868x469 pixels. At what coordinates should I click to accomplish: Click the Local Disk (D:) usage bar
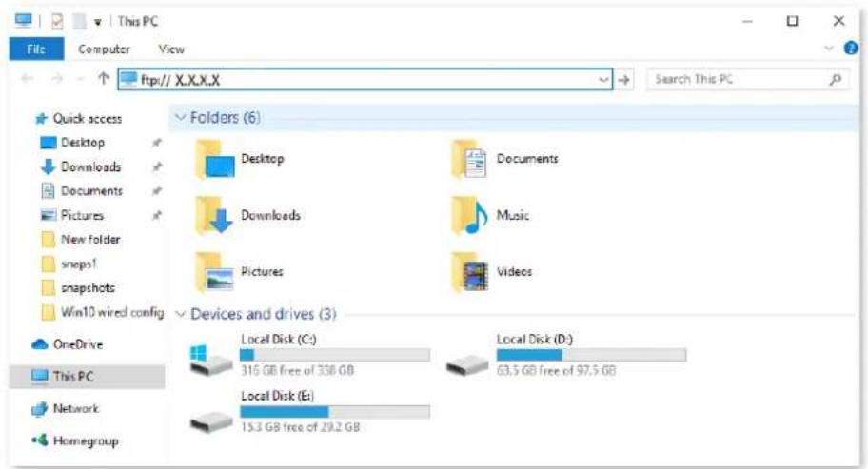point(591,355)
